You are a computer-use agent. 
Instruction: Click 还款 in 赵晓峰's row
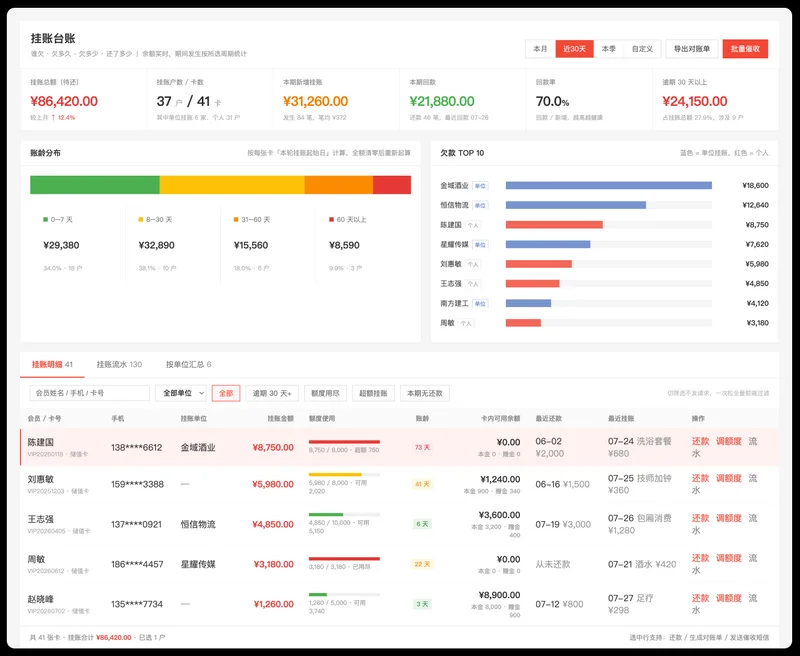pyautogui.click(x=701, y=598)
